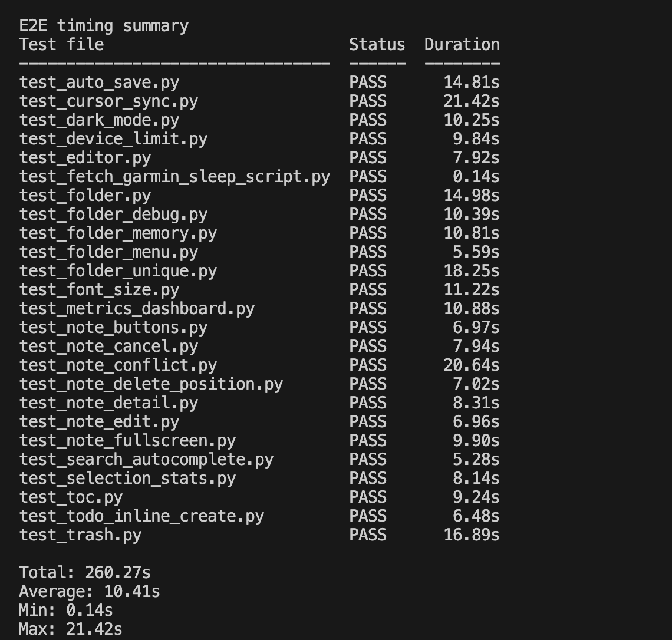Screen dimensions: 672x640
Task: Click the 0.14s duration value in table
Action: point(476,176)
